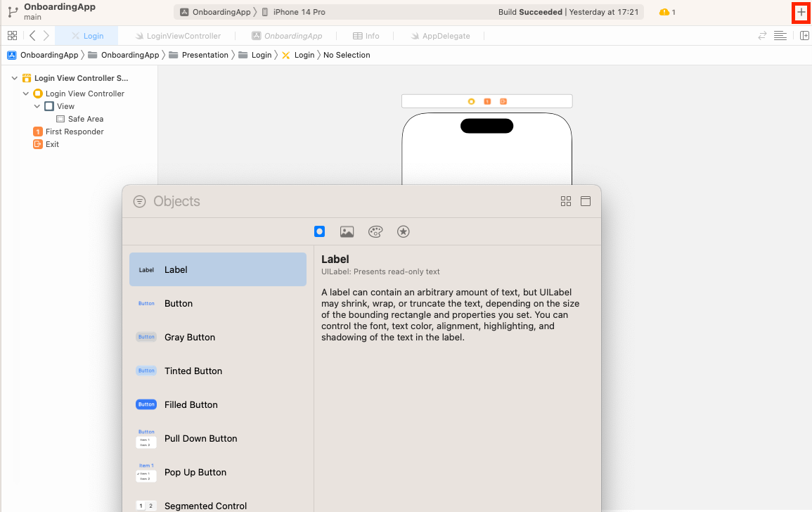This screenshot has width=812, height=512.
Task: Open the Presentation item in the jump bar
Action: 203,54
